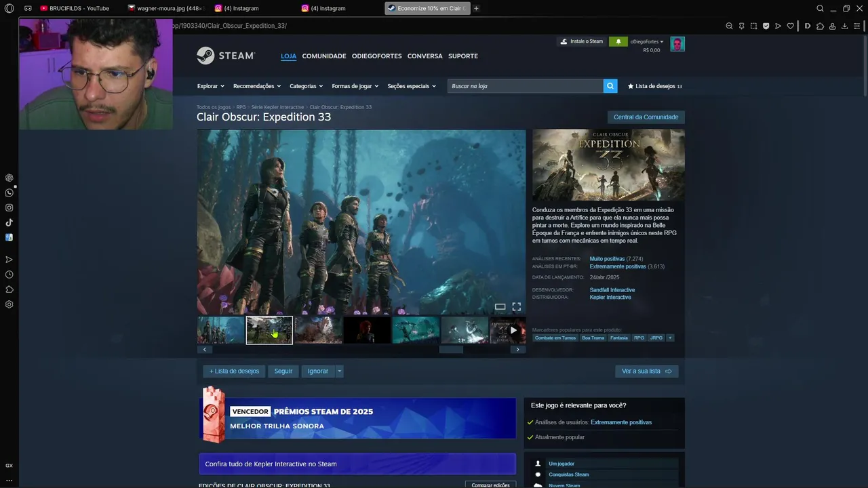
Task: Click the ad blocker shield icon
Action: point(766,26)
